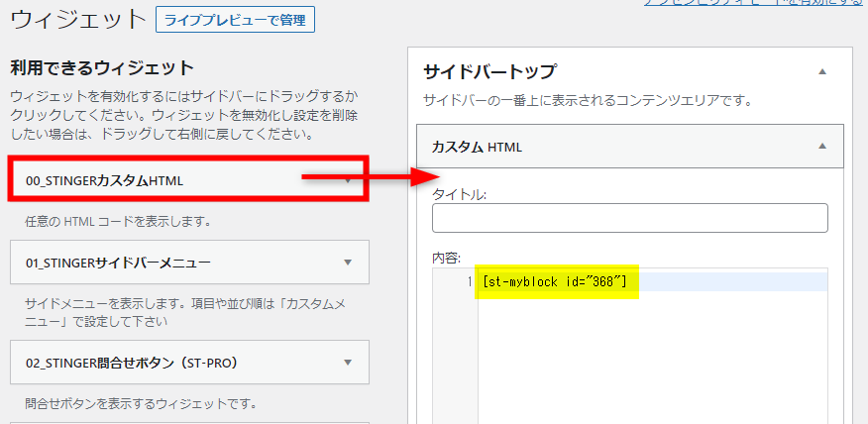Expand the 01_STINGERサイドバーメニュー dropdown arrow
The height and width of the screenshot is (424, 868).
click(347, 263)
